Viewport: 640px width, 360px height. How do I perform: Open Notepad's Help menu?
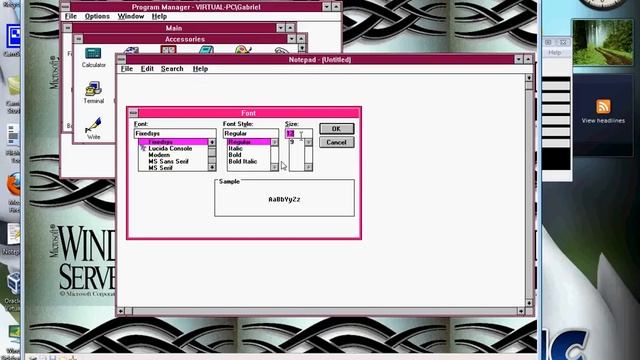click(200, 69)
